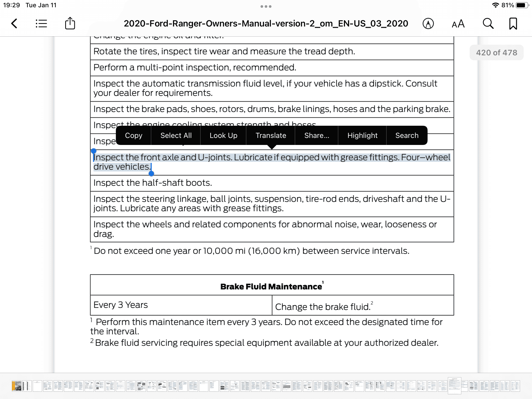Tap 'Inspect the brake pads, shoes, rotors' row
Screen dimensions: 532x399
[272, 109]
